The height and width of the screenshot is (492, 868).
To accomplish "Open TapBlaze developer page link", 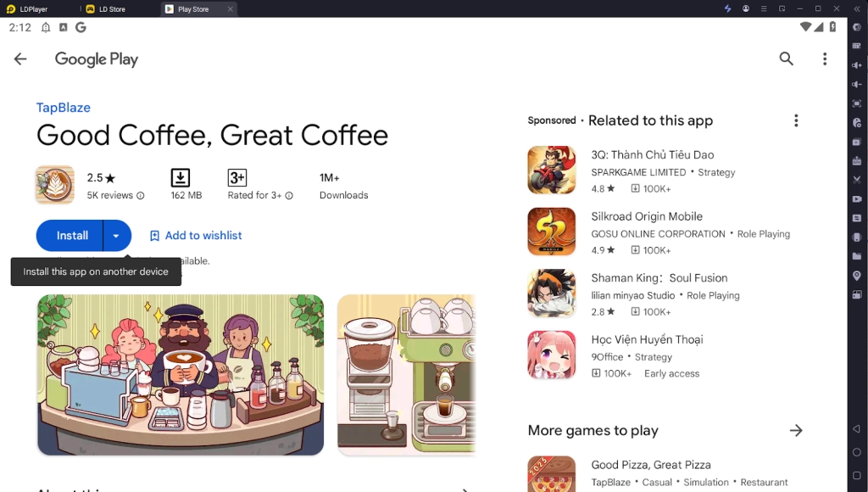I will click(x=63, y=108).
